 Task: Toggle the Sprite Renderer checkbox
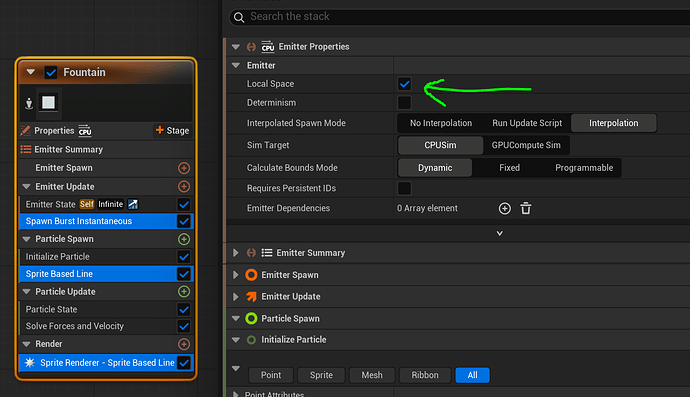point(184,363)
